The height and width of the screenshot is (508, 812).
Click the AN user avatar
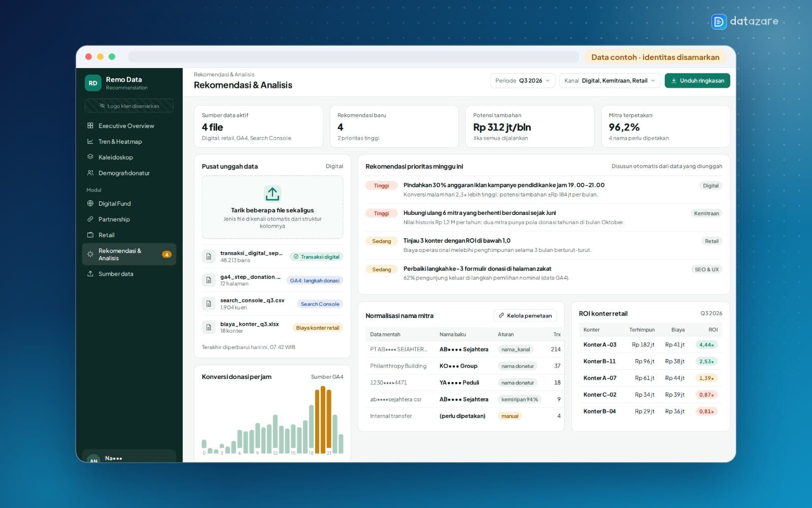coord(93,459)
